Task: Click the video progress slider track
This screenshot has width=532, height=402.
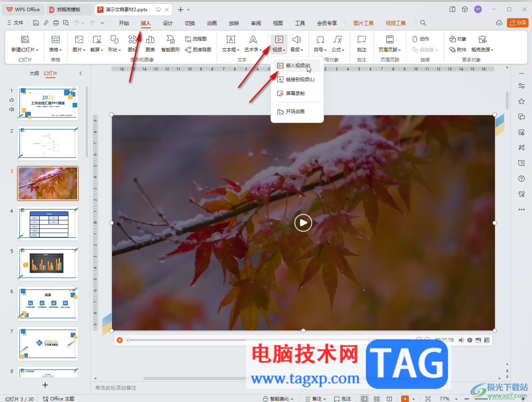Action: (270, 340)
